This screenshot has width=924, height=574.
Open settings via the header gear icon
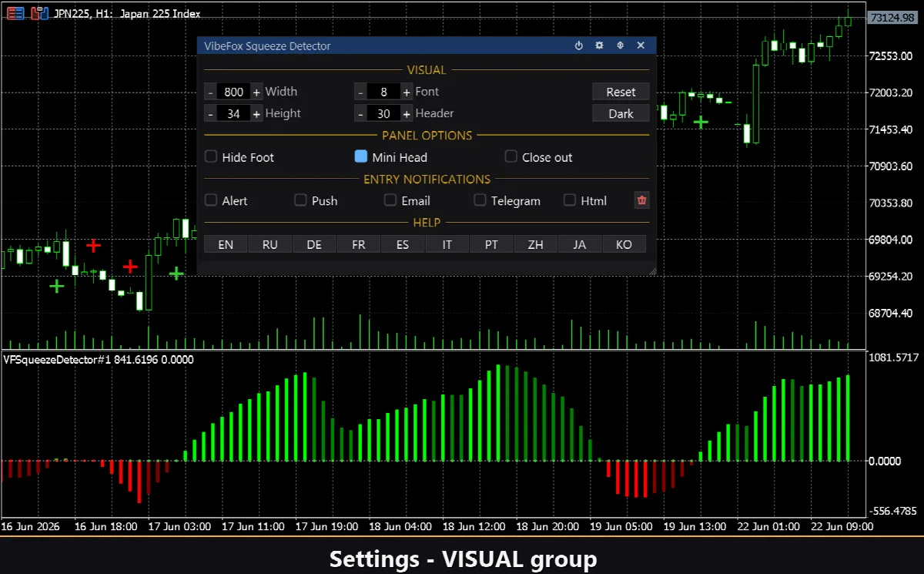599,46
